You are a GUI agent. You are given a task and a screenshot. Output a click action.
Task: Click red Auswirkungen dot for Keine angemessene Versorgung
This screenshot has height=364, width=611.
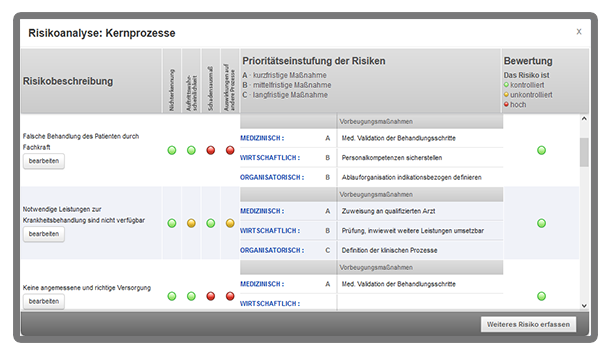(x=230, y=296)
